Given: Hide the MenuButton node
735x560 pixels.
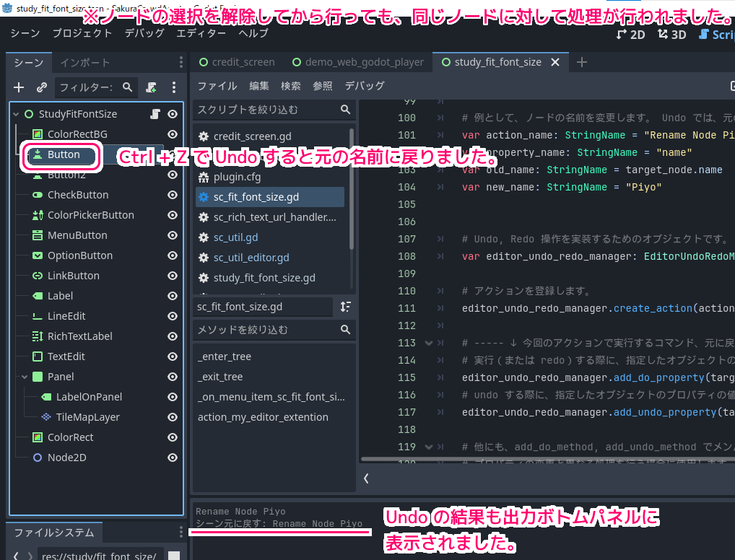Looking at the screenshot, I should pos(173,235).
